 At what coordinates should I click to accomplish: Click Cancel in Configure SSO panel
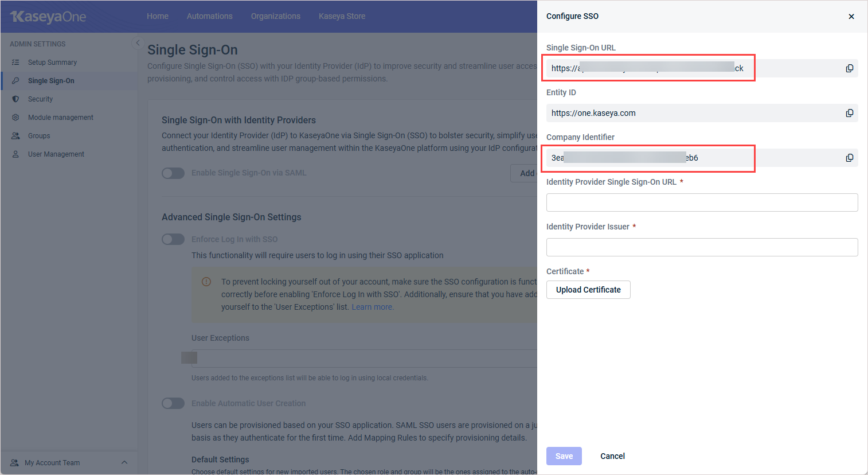[612, 456]
